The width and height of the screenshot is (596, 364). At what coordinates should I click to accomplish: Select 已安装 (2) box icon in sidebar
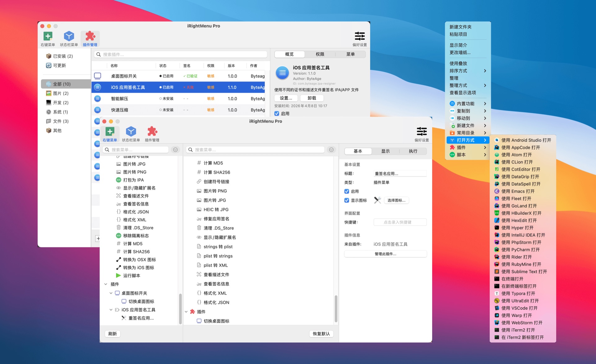[49, 56]
